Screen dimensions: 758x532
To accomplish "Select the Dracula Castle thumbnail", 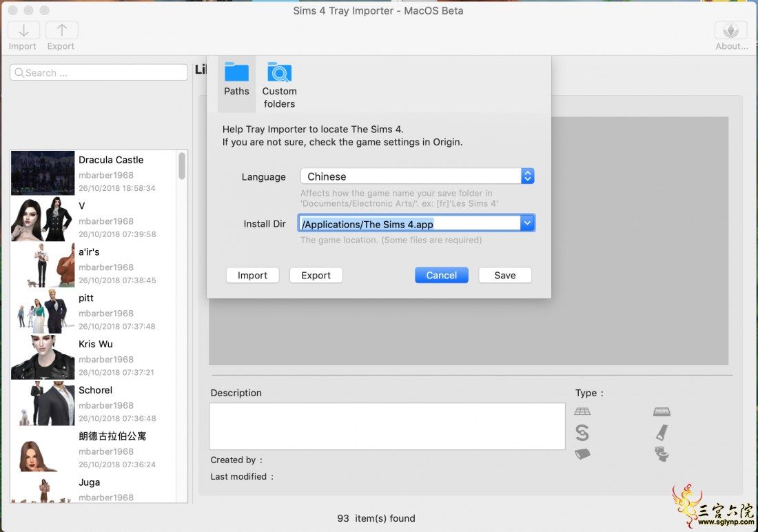I will 43,173.
